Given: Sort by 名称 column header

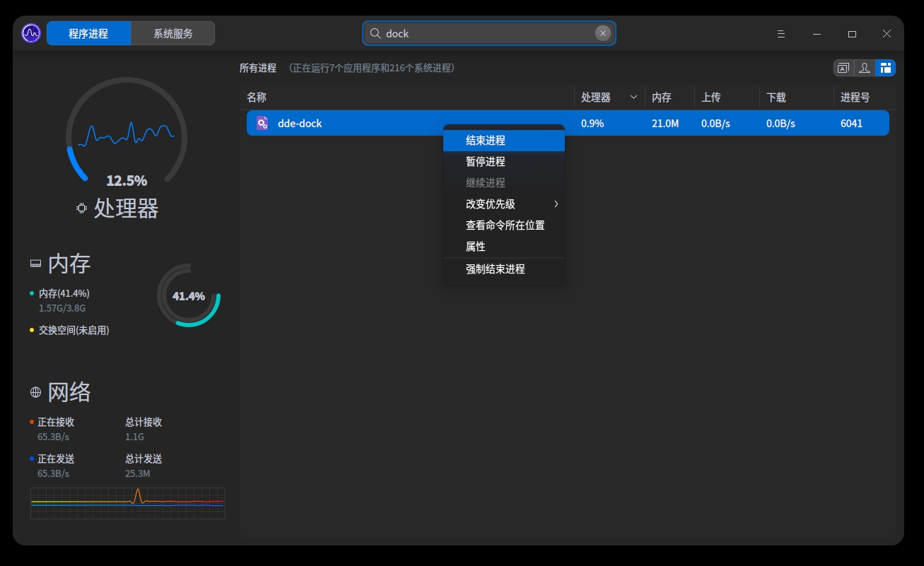Looking at the screenshot, I should [407, 98].
